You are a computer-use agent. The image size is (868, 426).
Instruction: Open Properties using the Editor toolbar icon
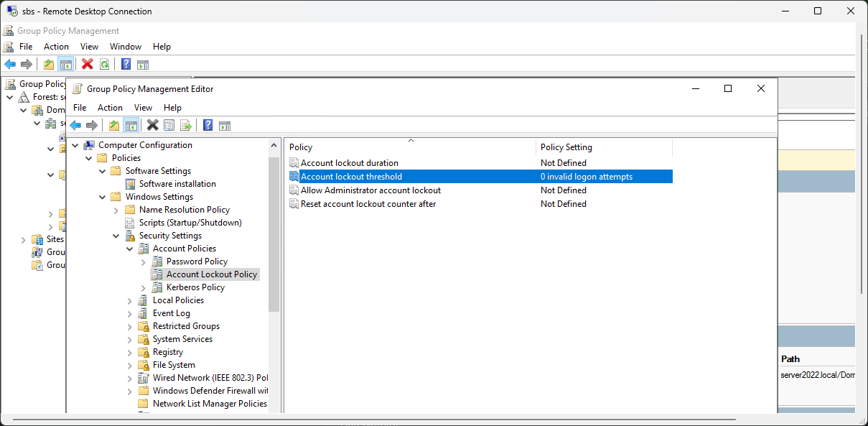pyautogui.click(x=169, y=125)
